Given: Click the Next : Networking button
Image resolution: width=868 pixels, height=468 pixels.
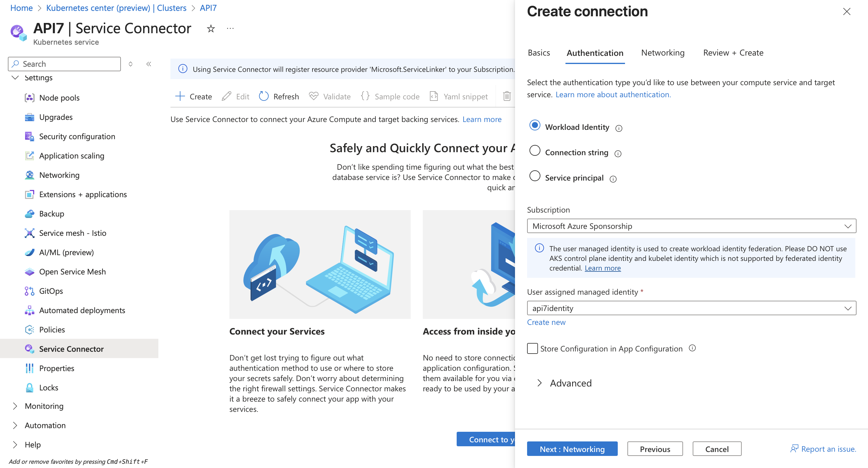Looking at the screenshot, I should coord(572,449).
